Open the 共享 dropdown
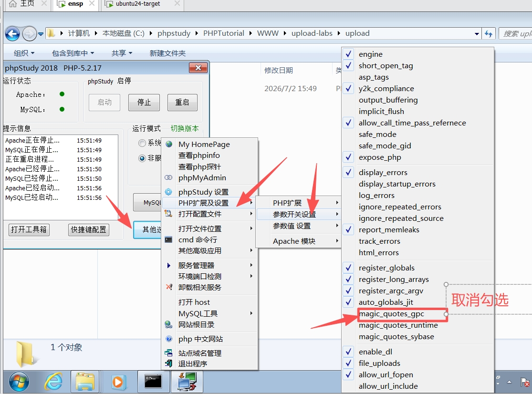Screen dimensions: 532x394 122,53
